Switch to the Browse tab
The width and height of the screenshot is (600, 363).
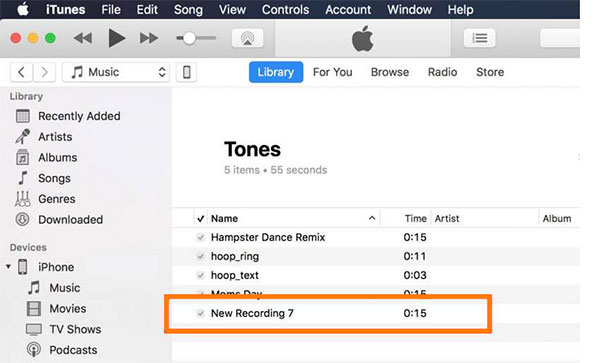390,72
